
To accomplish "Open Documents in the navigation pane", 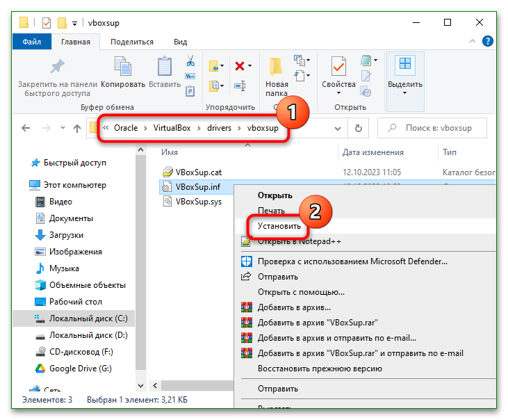I will tap(64, 218).
